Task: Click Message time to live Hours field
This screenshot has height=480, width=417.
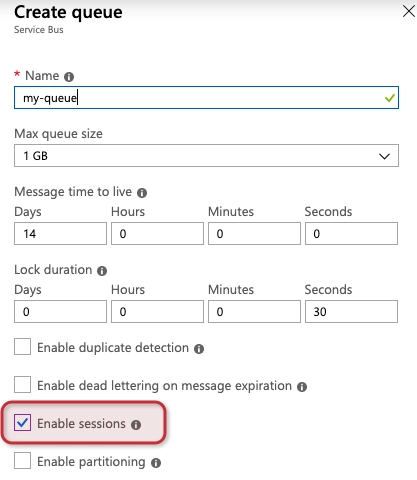Action: (157, 234)
